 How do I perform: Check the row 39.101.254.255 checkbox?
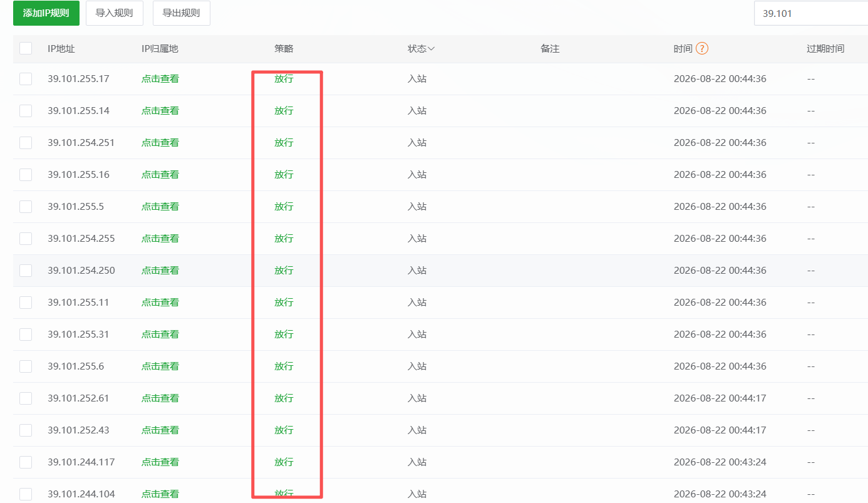tap(26, 239)
